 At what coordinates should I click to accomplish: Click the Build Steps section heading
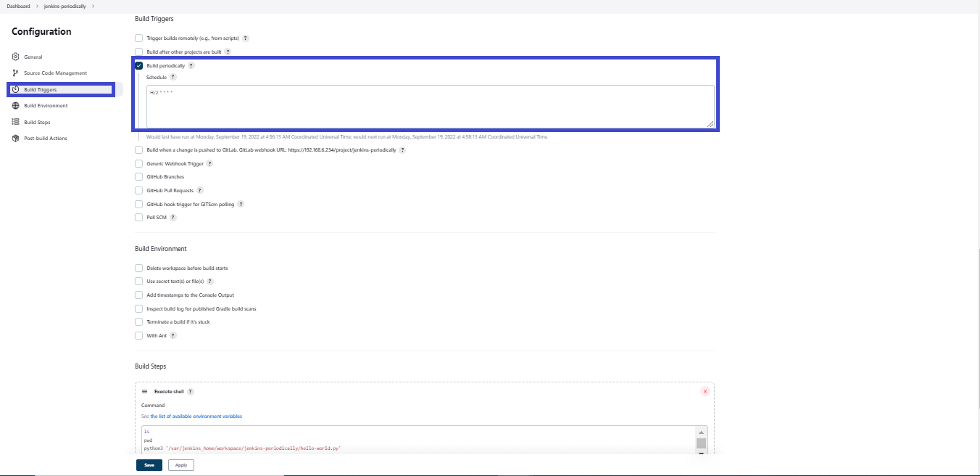(x=150, y=366)
